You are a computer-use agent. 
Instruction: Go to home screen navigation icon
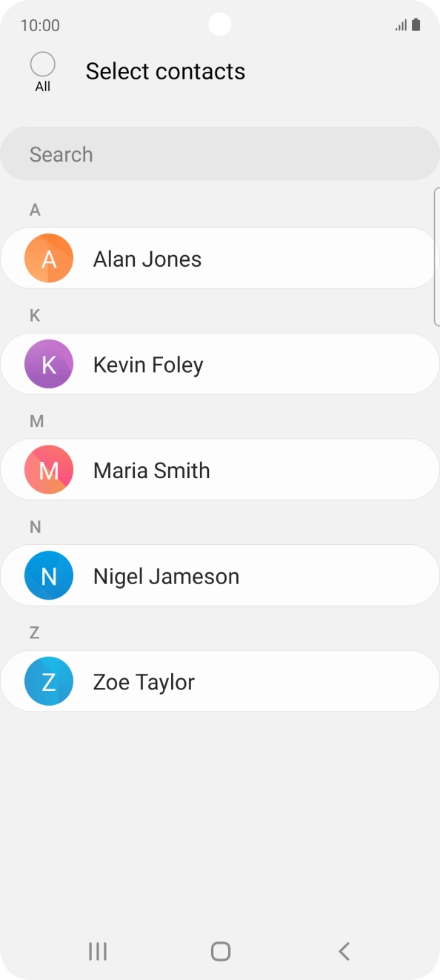click(x=220, y=951)
